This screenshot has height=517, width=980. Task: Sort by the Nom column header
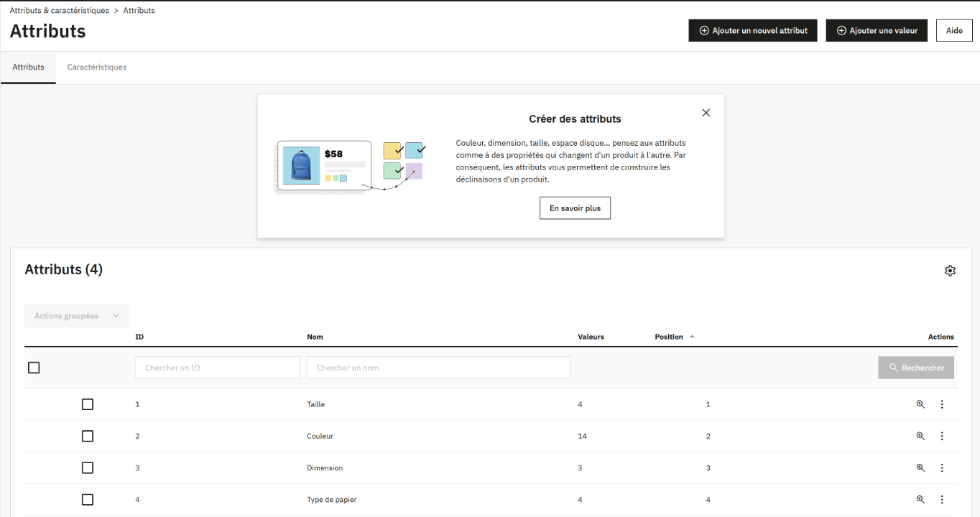[x=315, y=337]
